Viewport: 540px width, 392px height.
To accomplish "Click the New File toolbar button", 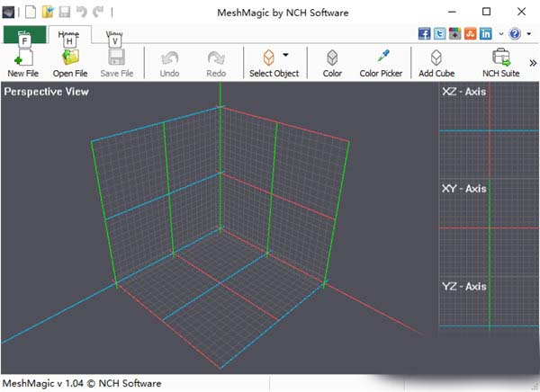I will coord(23,63).
